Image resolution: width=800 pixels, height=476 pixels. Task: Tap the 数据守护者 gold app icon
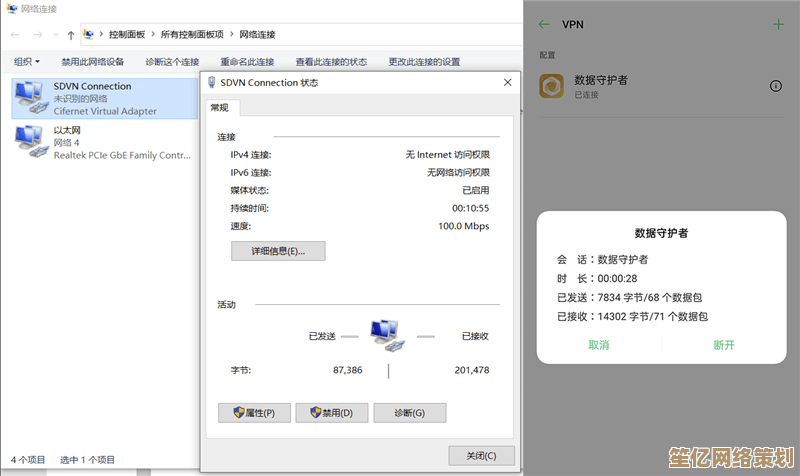551,87
